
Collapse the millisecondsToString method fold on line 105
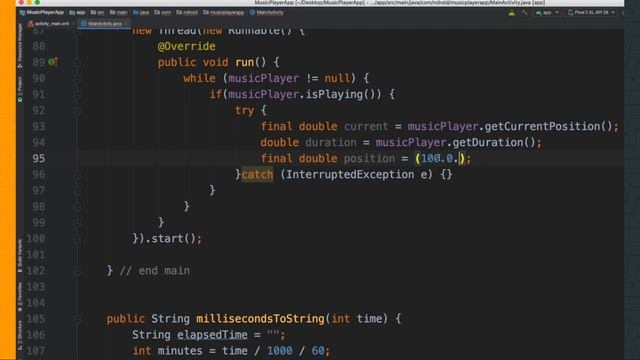(x=77, y=319)
